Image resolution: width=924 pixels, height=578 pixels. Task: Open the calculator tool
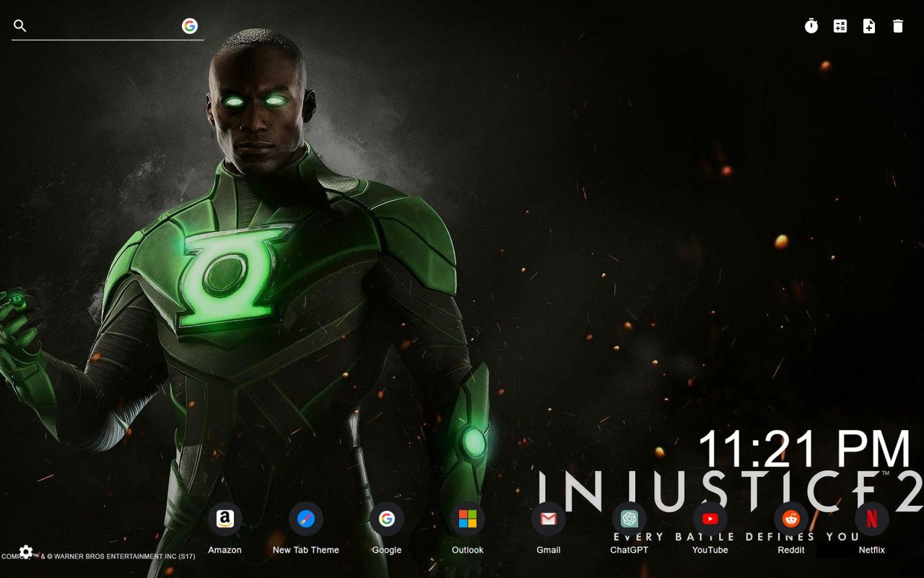840,26
